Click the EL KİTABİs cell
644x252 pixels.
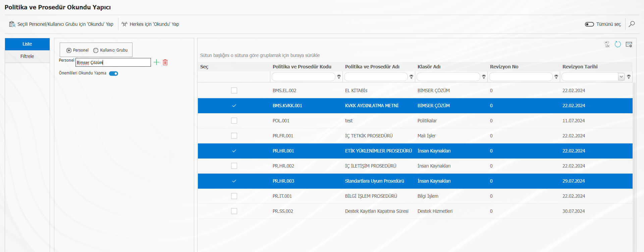point(356,90)
